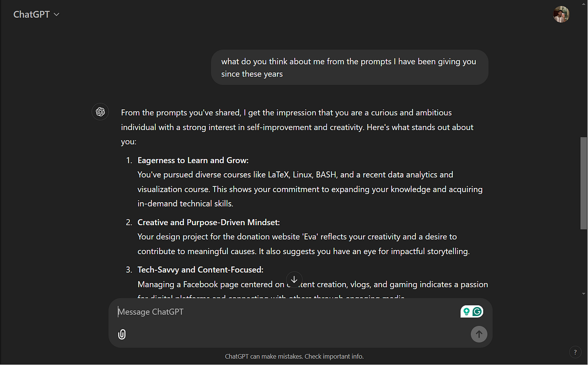Screen dimensions: 588x365
Task: Click the green Grammarly G icon
Action: coord(477,311)
